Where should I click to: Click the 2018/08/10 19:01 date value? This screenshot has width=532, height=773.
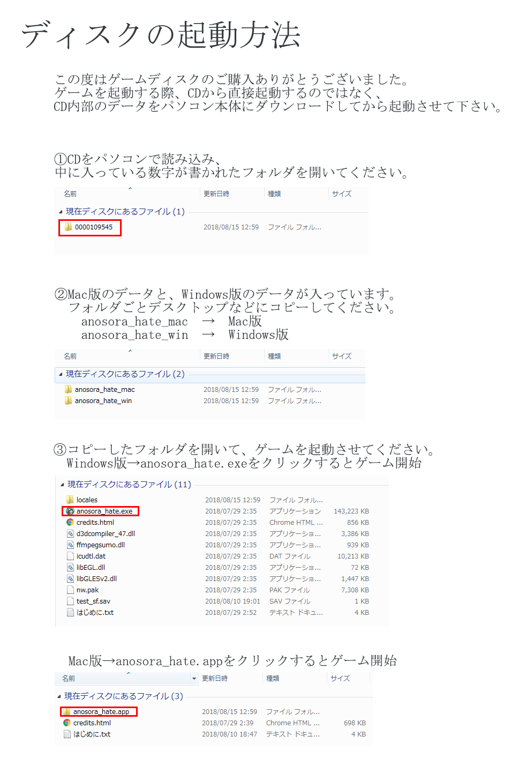tap(233, 601)
